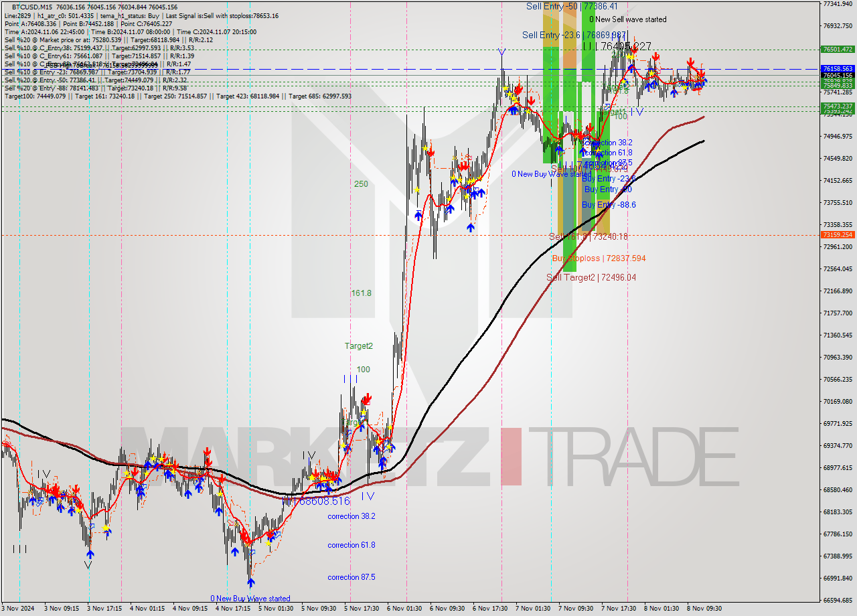Click the '0 New Buy Wave started' label near 74152
The width and height of the screenshot is (857, 616).
click(x=552, y=174)
